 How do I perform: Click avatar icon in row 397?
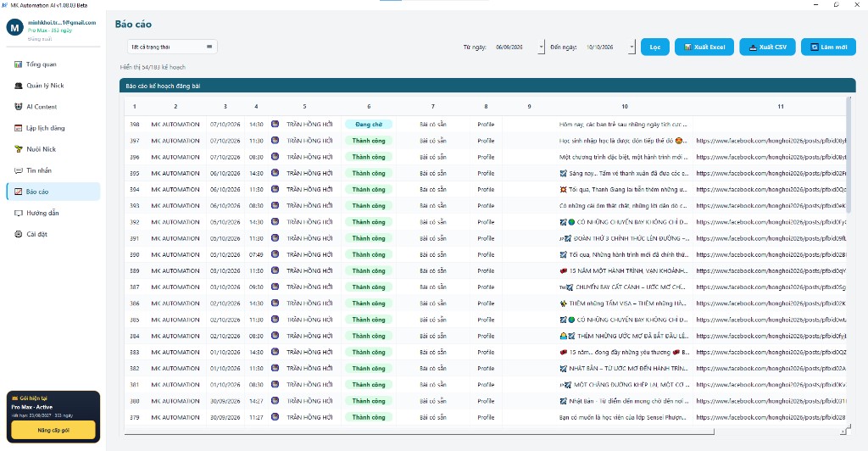tap(275, 141)
